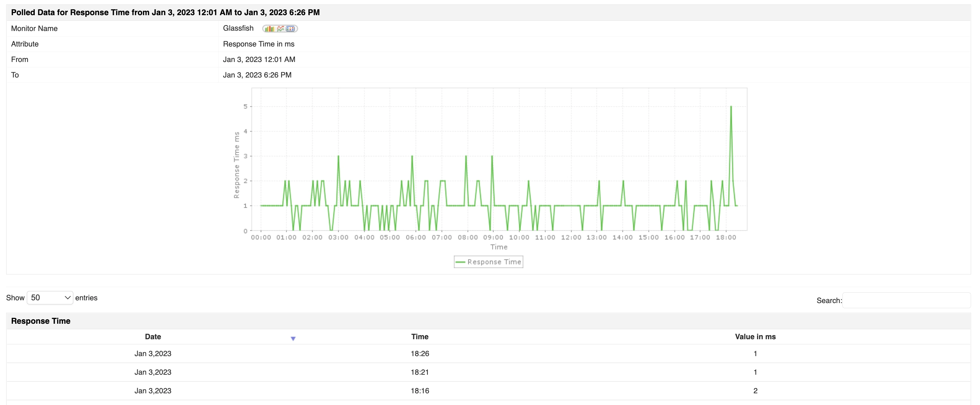
Task: Open the Show entries dropdown
Action: tap(50, 298)
